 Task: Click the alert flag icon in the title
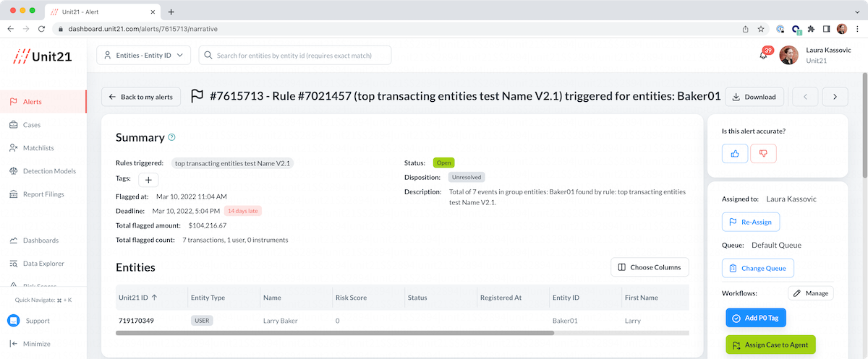point(197,96)
